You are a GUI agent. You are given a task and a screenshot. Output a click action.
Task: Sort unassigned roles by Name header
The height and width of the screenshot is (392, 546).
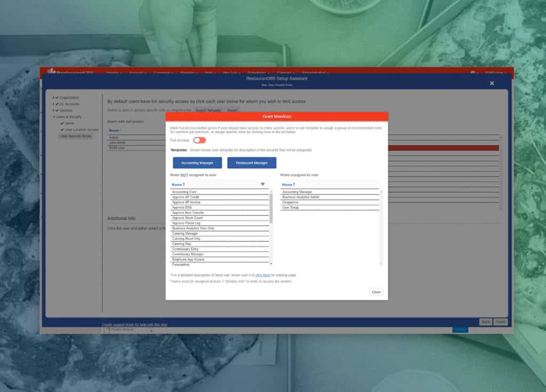point(178,185)
